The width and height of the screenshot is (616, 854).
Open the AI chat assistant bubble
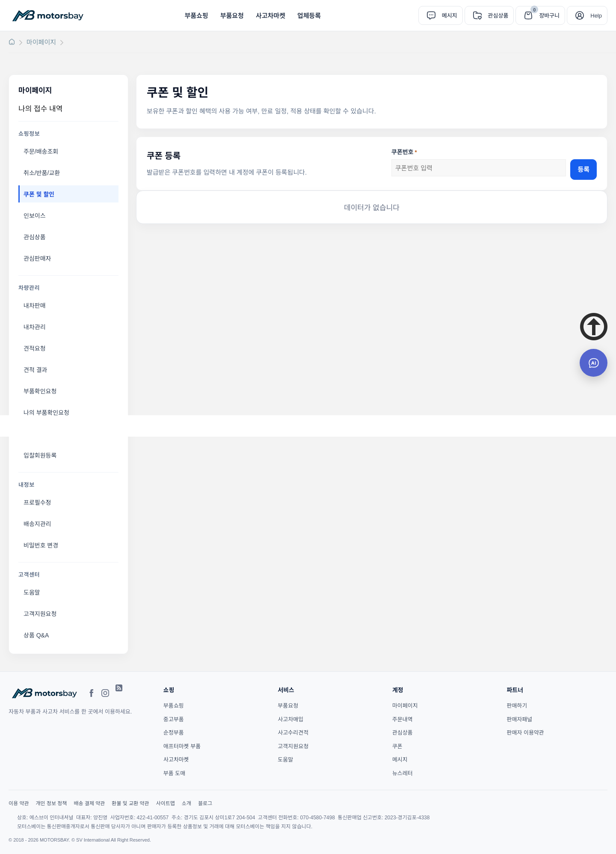[x=593, y=363]
